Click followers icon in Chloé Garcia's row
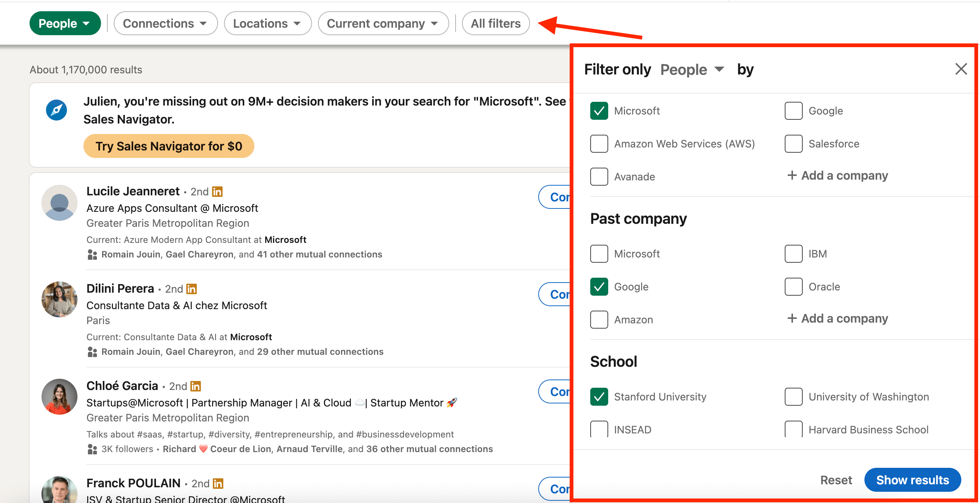 [92, 449]
